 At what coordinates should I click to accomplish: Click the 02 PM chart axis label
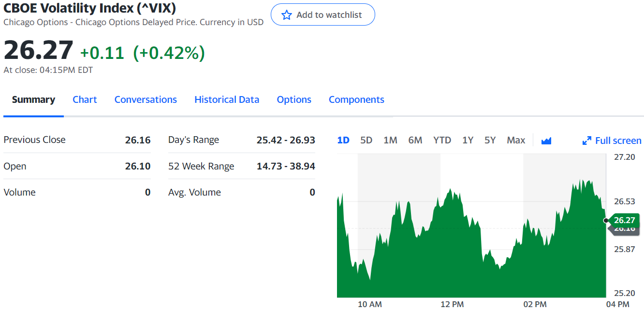pyautogui.click(x=535, y=304)
